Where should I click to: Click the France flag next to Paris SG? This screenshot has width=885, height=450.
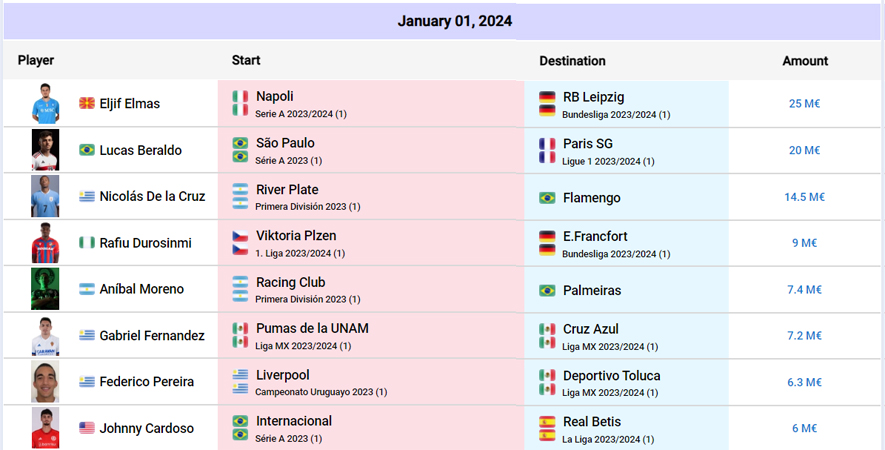(547, 144)
